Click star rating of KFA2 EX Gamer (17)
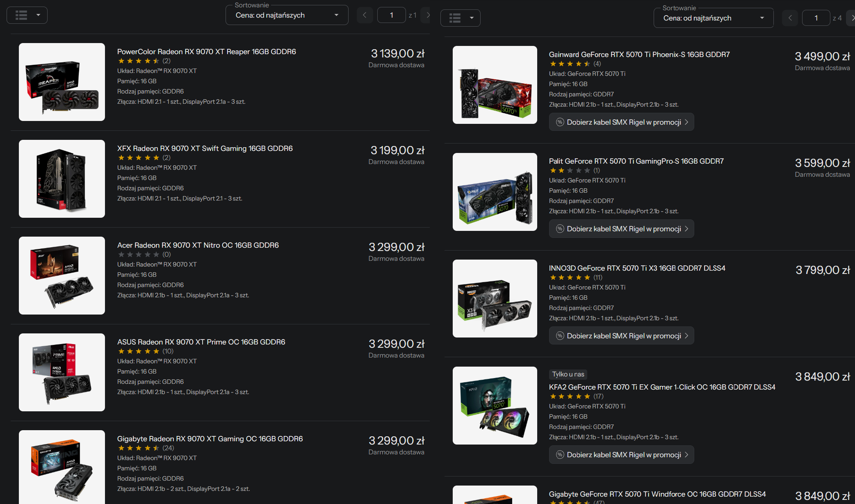 click(x=577, y=397)
